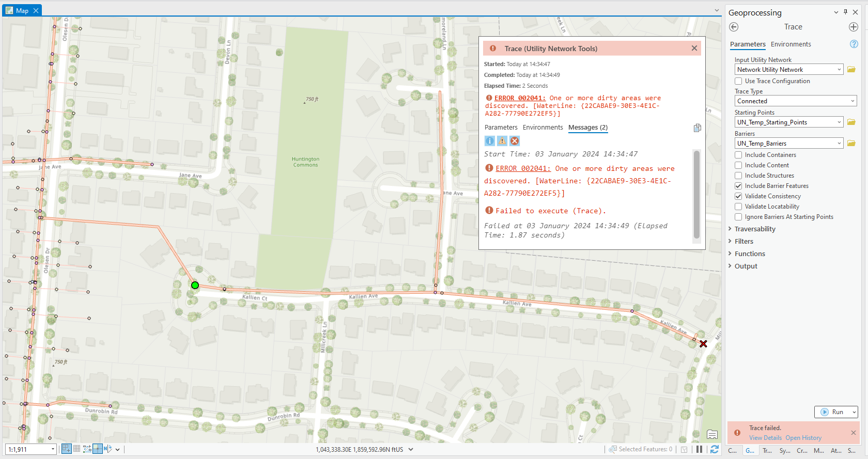The height and width of the screenshot is (459, 868).
Task: Browse for Input Utility Network folder icon
Action: tap(851, 70)
